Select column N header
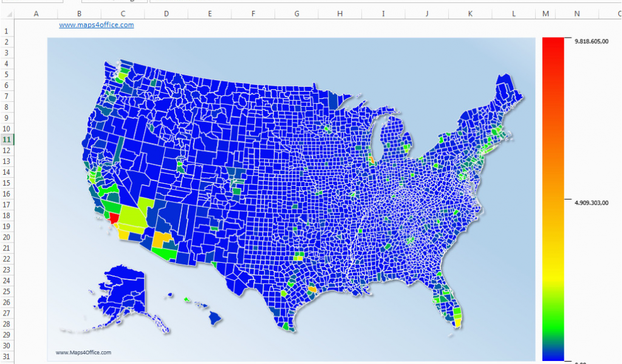Image resolution: width=622 pixels, height=364 pixels. (x=576, y=13)
